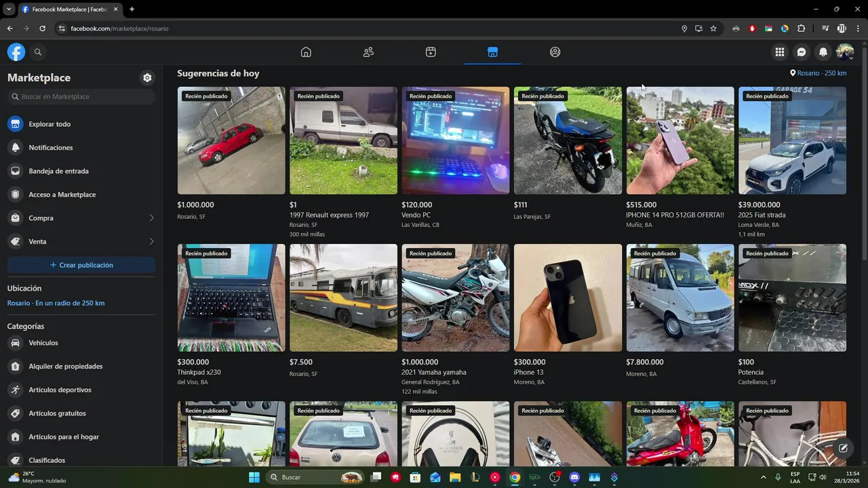Screen dimensions: 868x488
Task: Open the weather widget 26°C Mayorm. nublado
Action: (x=37, y=477)
